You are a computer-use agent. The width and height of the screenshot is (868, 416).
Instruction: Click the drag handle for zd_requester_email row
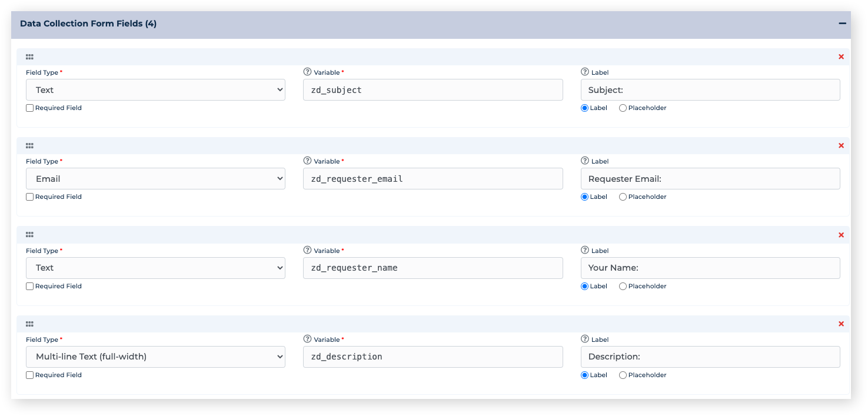click(x=29, y=146)
